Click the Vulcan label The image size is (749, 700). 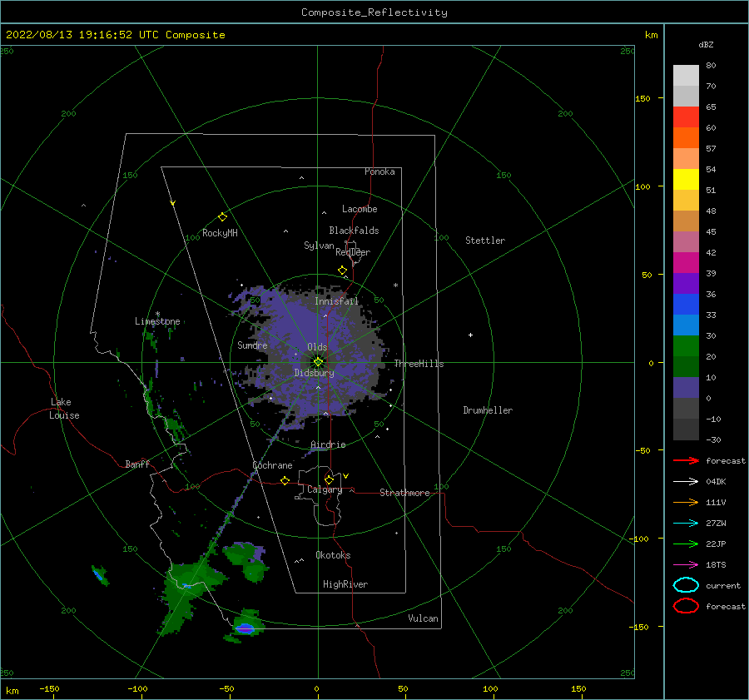click(424, 618)
